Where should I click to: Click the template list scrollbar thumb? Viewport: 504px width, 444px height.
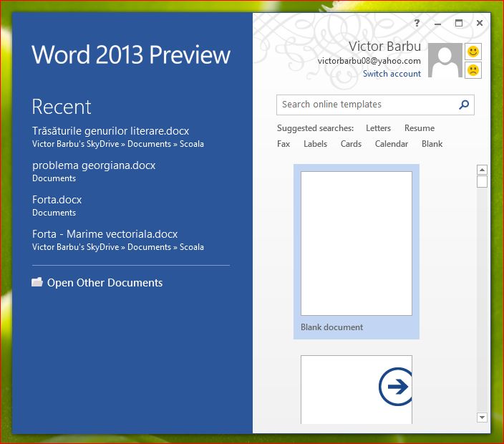point(482,181)
